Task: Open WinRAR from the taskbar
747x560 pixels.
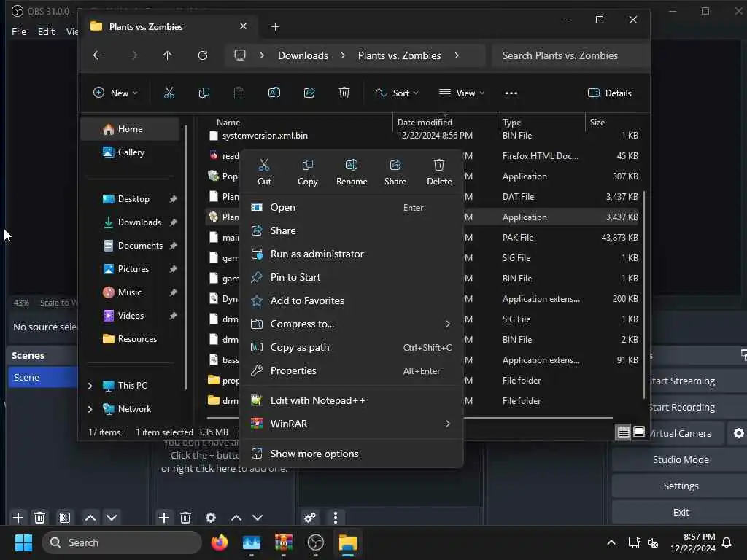Action: click(x=284, y=542)
